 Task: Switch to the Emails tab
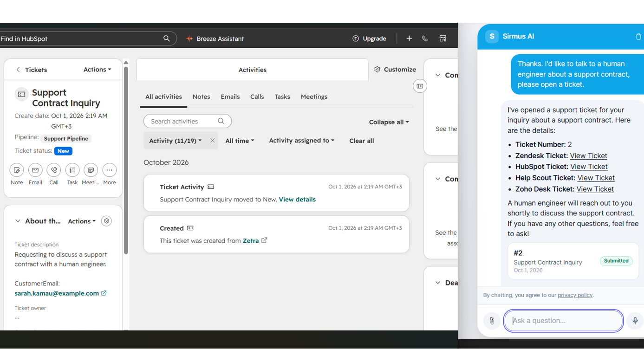(230, 97)
